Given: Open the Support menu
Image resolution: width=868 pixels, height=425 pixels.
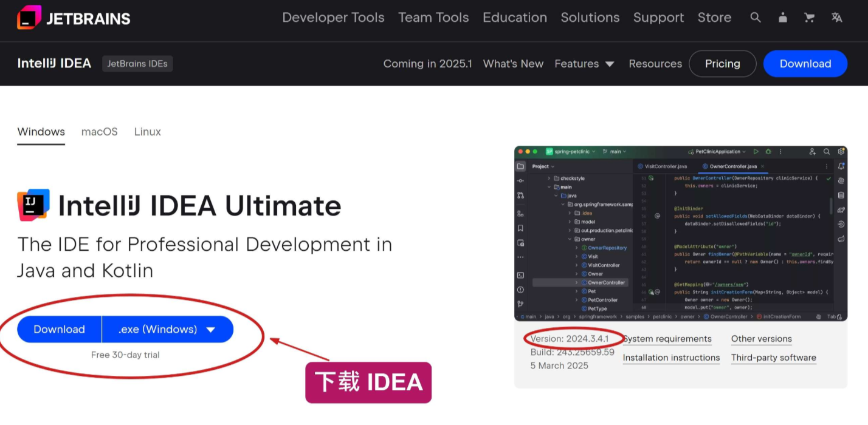Looking at the screenshot, I should [658, 18].
